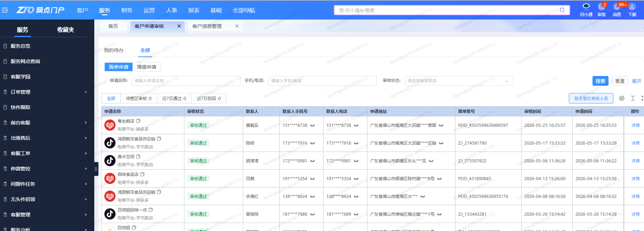The height and width of the screenshot is (231, 644).
Task: Click the blue 搜索 button
Action: [600, 81]
